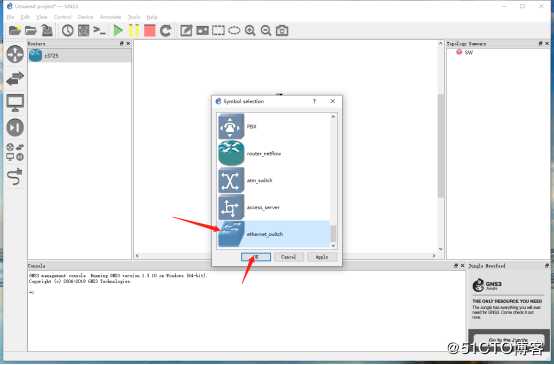Open the Edit menu
The width and height of the screenshot is (554, 365).
(x=25, y=17)
